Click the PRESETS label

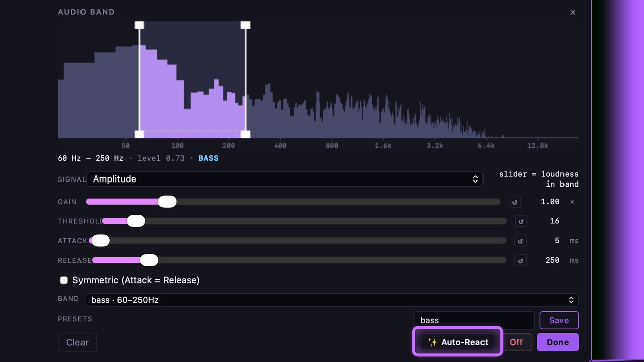(75, 319)
